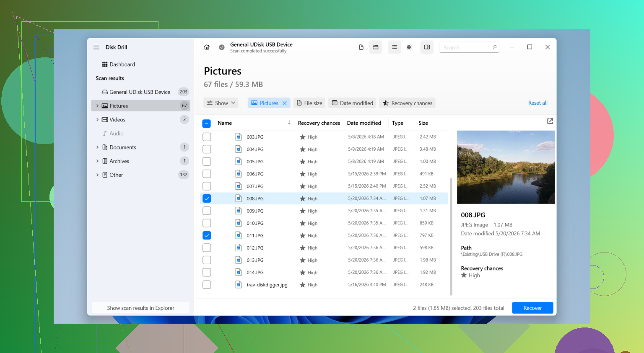Check the box for 005.JPG
Image resolution: width=644 pixels, height=353 pixels.
207,162
